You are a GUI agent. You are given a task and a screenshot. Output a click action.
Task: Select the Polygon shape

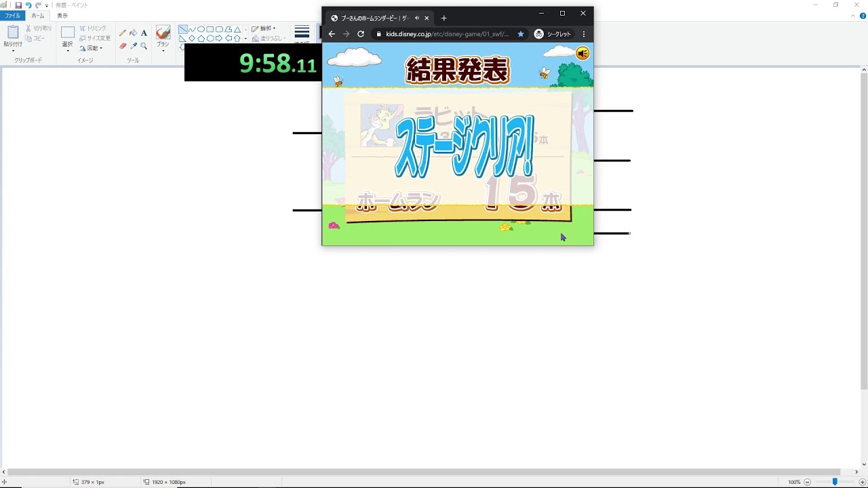229,30
